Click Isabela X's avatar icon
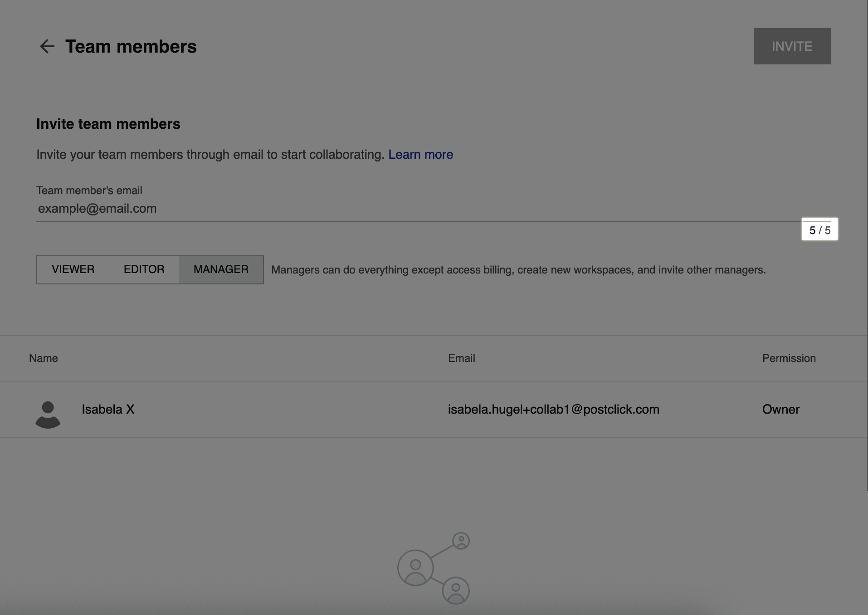Screen dimensions: 868x615 click(48, 415)
